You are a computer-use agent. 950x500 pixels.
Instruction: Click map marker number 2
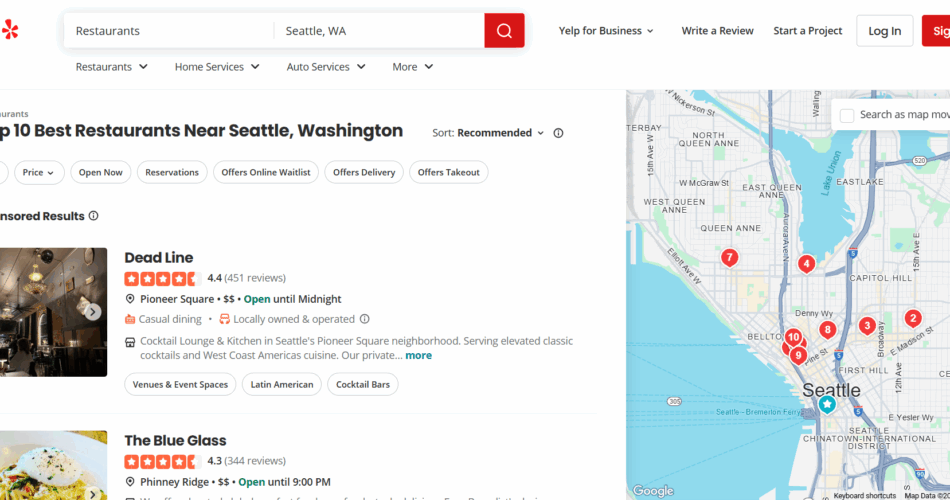(913, 318)
